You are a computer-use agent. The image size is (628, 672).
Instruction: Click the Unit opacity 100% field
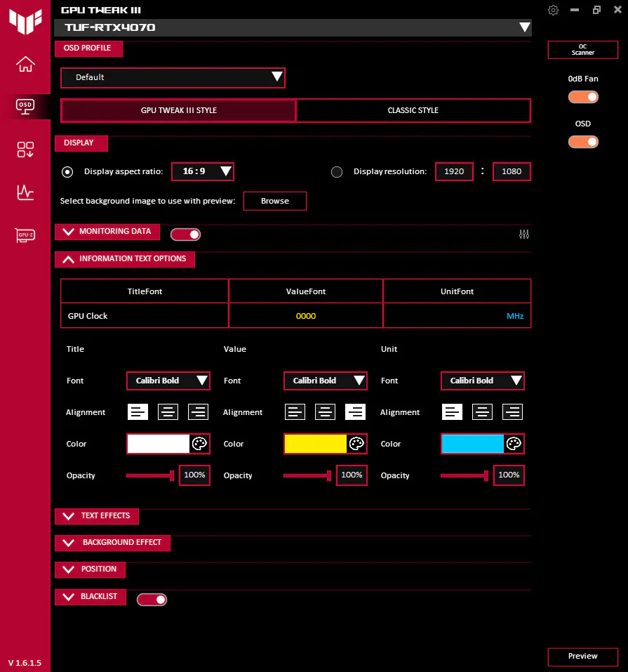tap(509, 475)
